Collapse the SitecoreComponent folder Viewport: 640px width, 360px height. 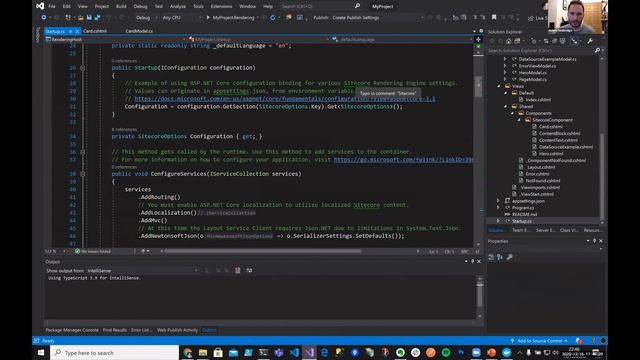click(x=519, y=120)
